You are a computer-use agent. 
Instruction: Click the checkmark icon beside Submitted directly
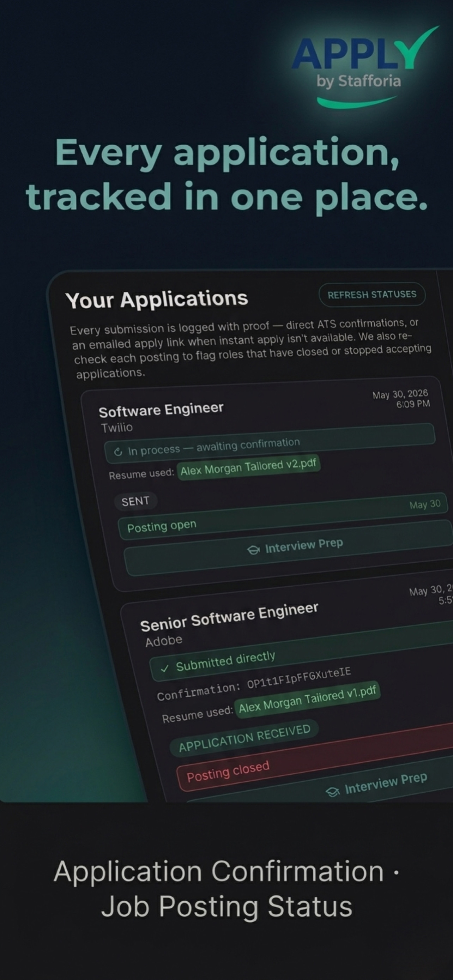coord(165,669)
